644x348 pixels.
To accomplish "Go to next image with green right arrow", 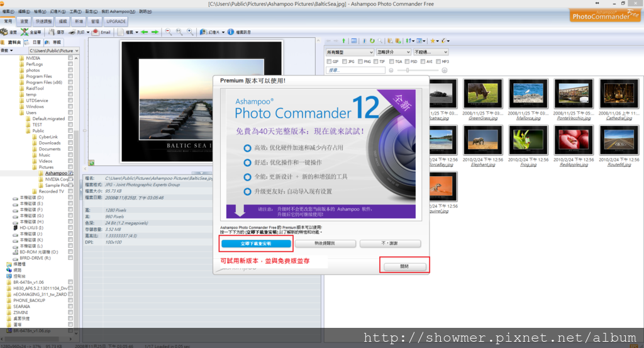I will click(155, 32).
